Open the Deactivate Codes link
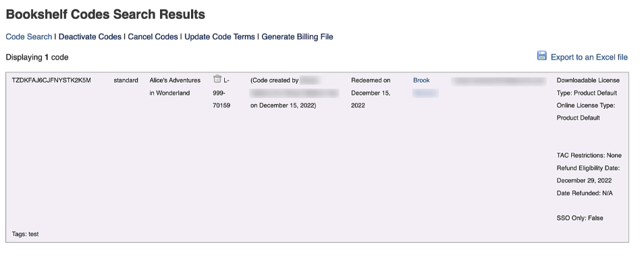 pos(90,37)
